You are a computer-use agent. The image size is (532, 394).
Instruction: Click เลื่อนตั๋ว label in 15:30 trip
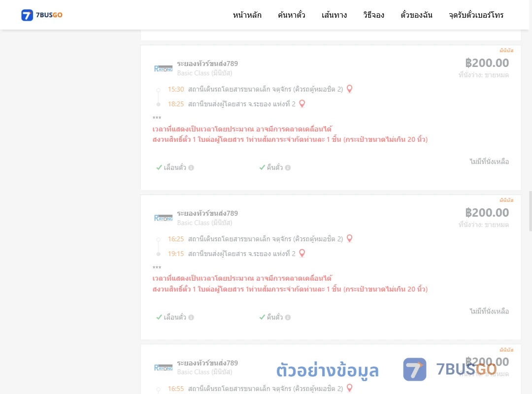click(175, 167)
